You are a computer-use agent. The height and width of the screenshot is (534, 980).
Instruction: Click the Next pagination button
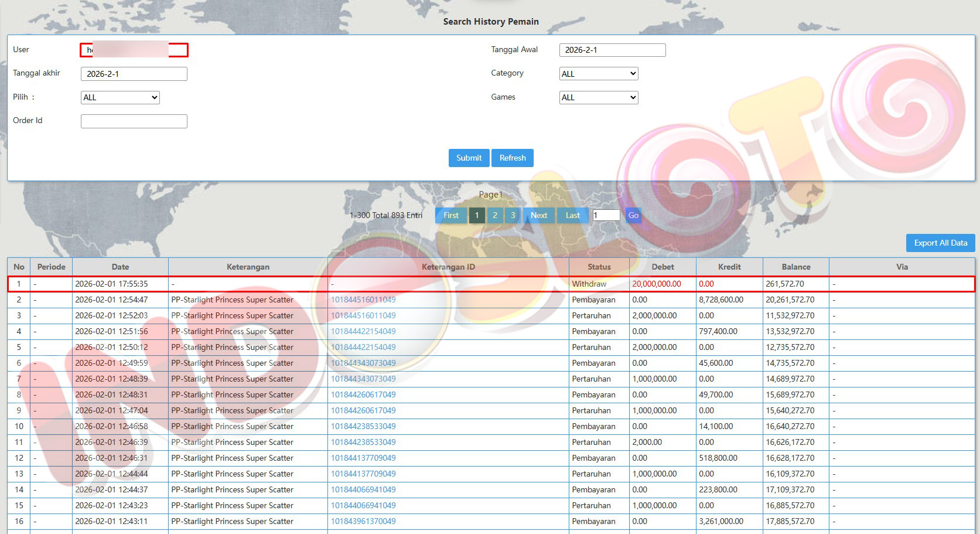tap(539, 215)
